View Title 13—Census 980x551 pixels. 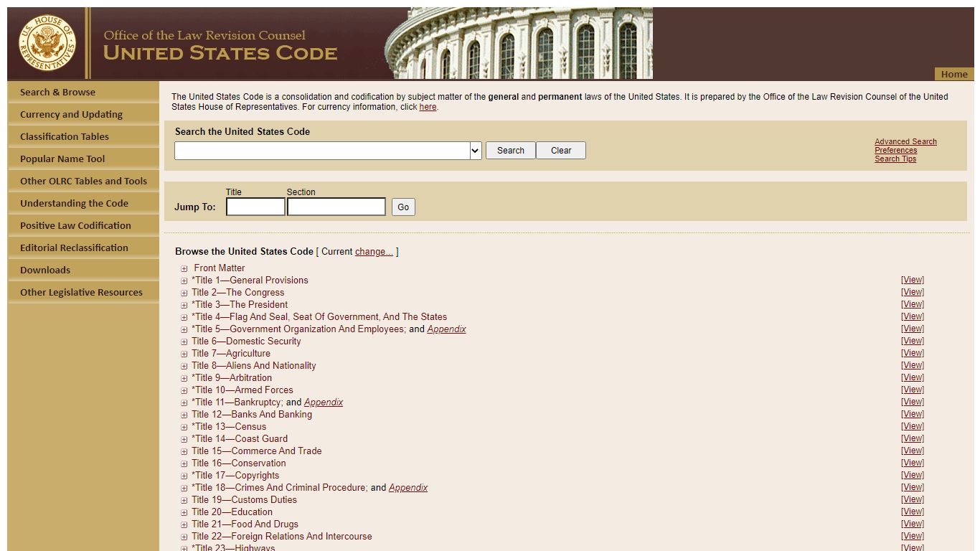[x=913, y=427]
